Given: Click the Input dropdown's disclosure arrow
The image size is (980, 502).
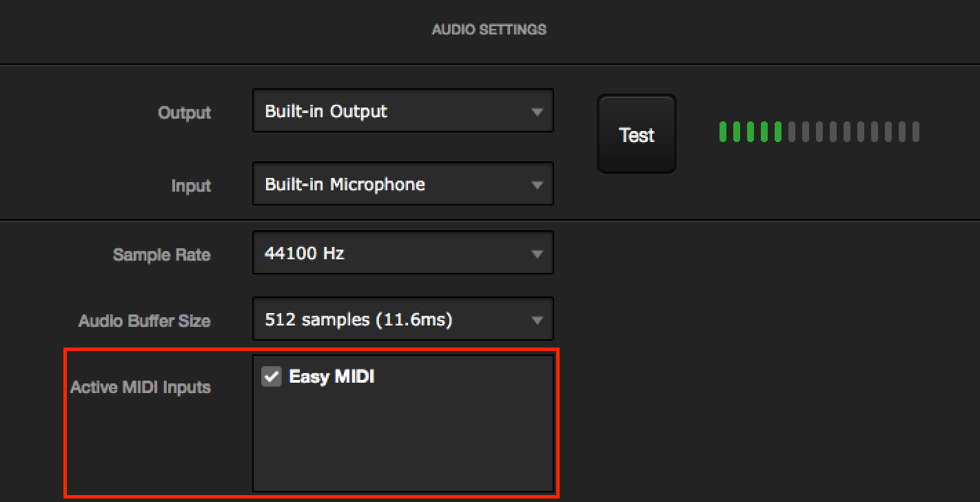Looking at the screenshot, I should tap(538, 184).
